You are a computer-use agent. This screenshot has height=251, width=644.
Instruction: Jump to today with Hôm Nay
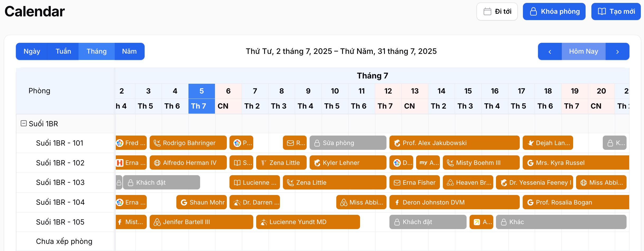click(x=583, y=52)
